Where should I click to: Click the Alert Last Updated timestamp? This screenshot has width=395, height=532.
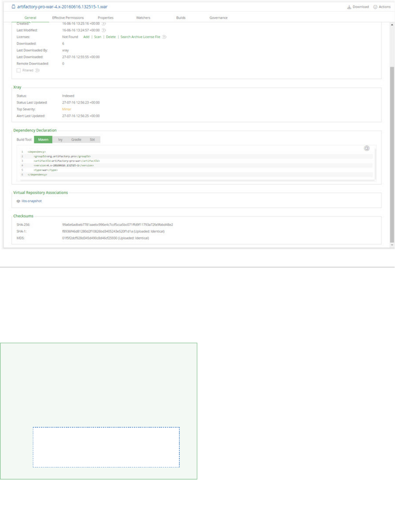[81, 116]
